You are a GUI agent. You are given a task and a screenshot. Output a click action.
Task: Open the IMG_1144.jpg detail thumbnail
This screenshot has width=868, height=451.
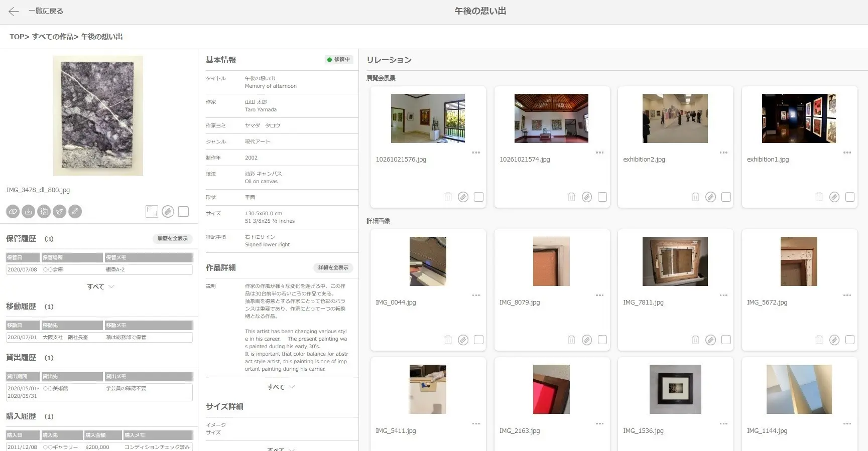799,389
